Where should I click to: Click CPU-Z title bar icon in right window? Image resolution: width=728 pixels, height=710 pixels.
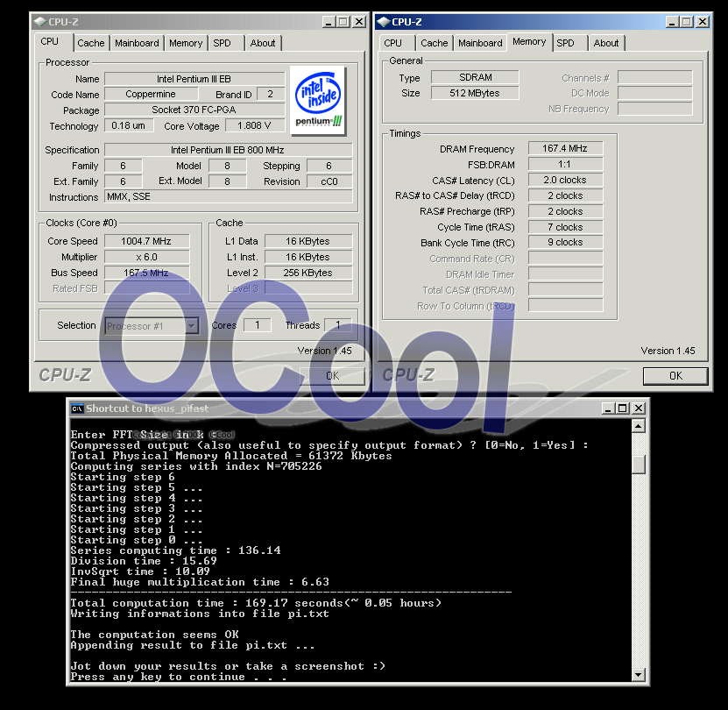[384, 21]
